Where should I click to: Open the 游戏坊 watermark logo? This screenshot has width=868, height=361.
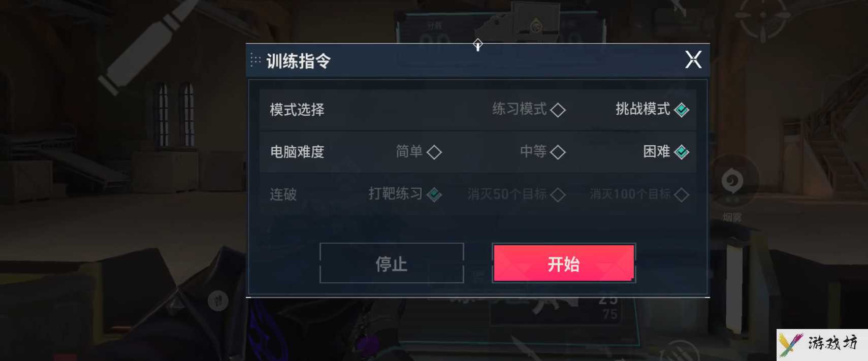coord(822,344)
